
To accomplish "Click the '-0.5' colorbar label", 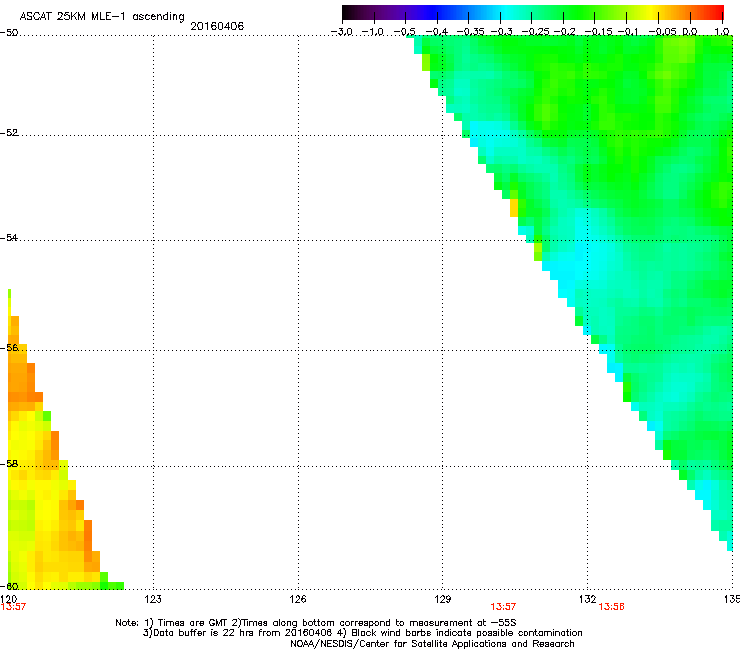I will click(405, 32).
